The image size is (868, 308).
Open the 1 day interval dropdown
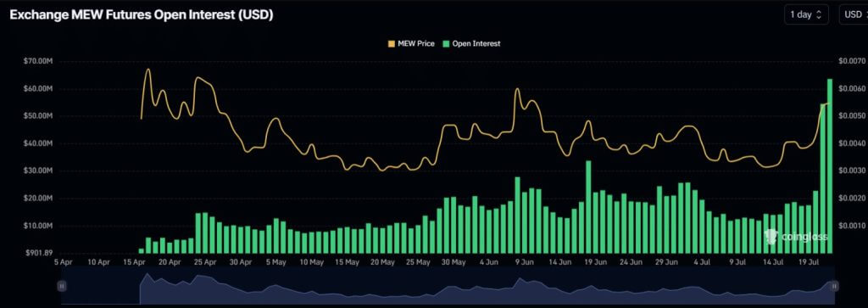(x=806, y=15)
